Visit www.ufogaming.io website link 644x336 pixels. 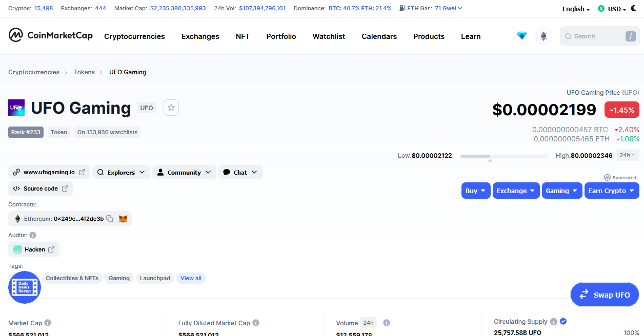[x=49, y=172]
